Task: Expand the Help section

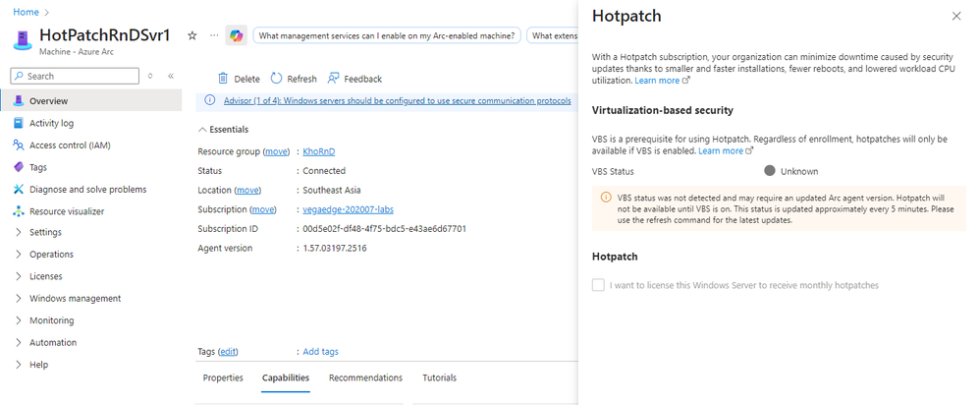Action: click(x=19, y=365)
